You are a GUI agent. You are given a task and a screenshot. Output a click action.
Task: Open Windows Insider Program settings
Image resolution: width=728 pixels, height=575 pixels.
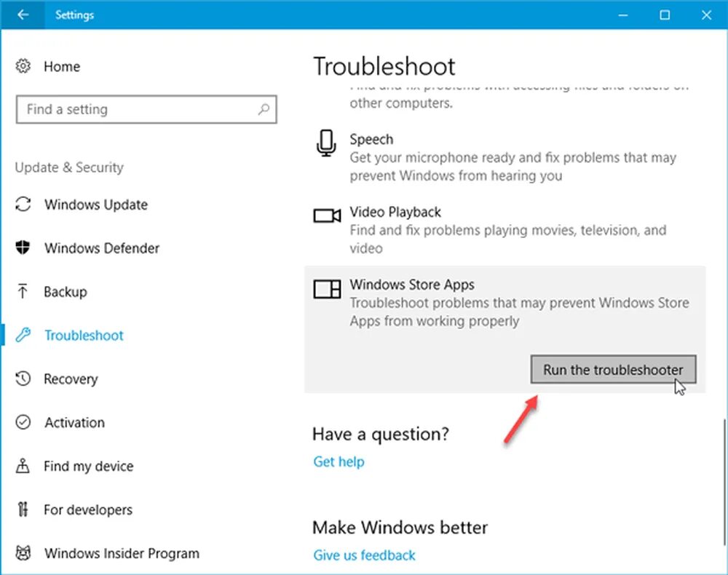click(122, 554)
